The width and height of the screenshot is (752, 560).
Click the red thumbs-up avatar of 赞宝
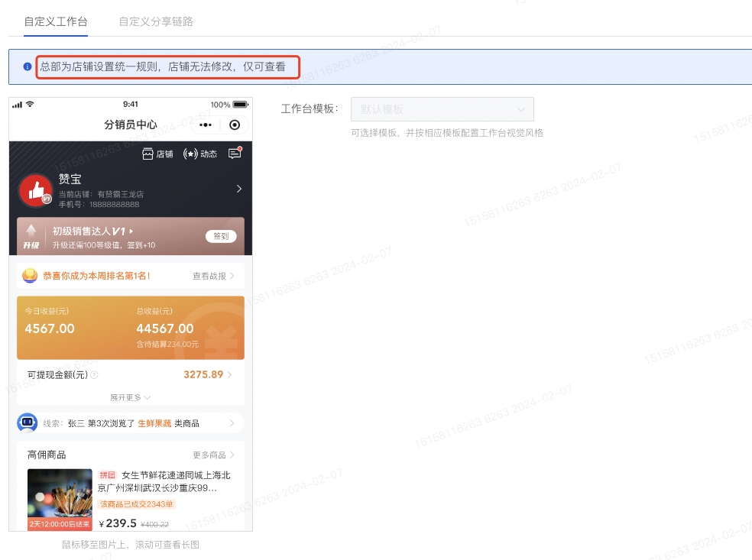click(x=35, y=190)
